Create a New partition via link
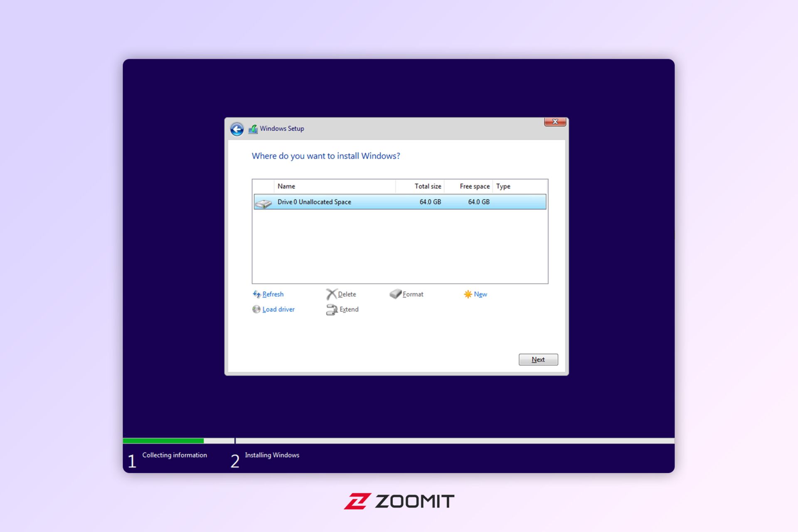798x532 pixels. [x=480, y=294]
